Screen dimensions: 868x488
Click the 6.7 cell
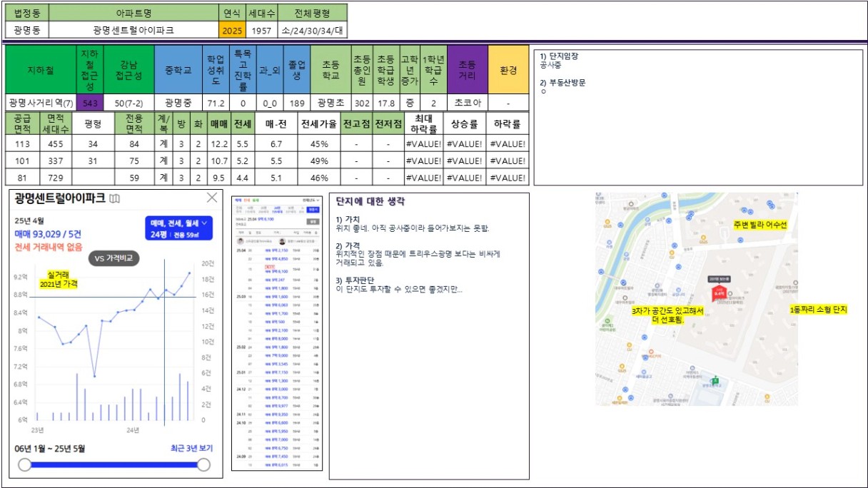click(x=276, y=143)
